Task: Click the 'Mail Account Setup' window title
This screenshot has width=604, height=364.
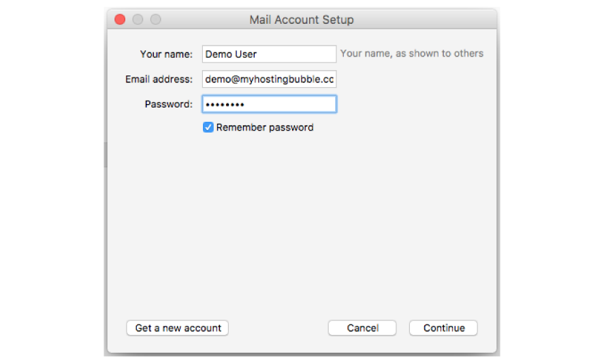Action: [302, 20]
